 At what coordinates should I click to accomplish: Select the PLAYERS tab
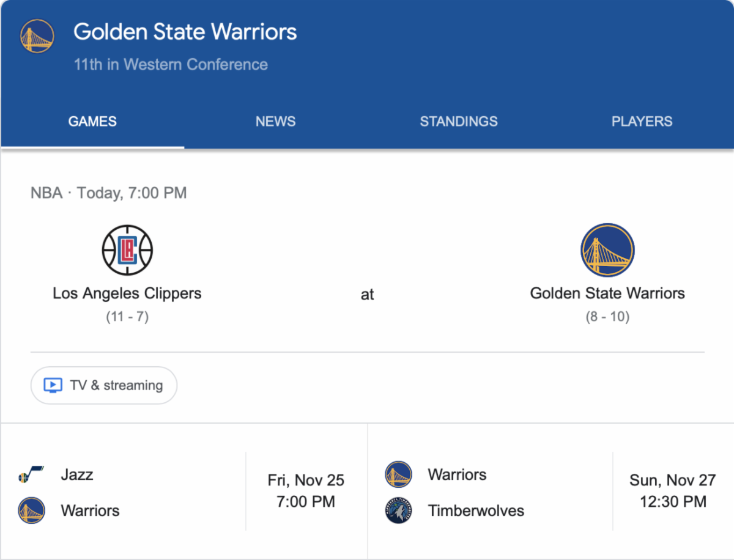642,121
